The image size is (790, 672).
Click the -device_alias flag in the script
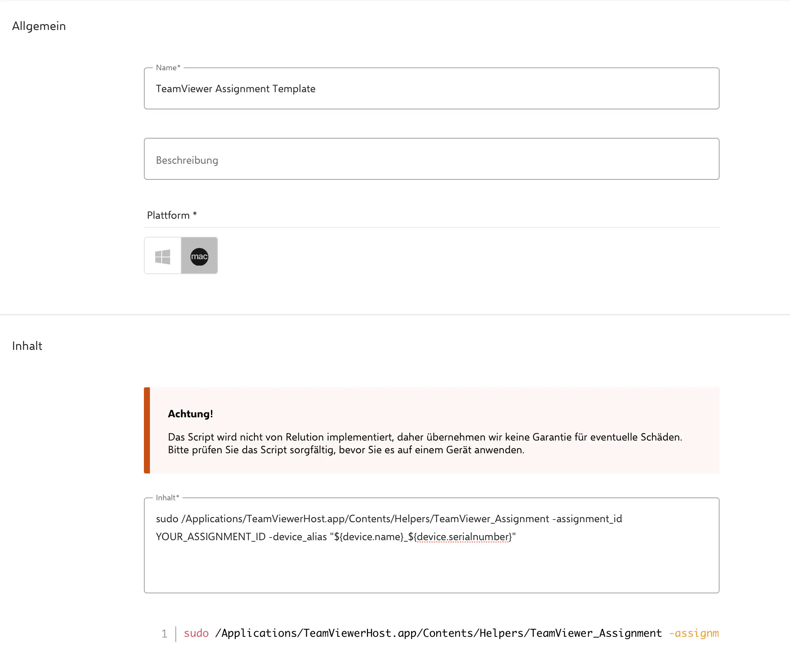pyautogui.click(x=298, y=537)
